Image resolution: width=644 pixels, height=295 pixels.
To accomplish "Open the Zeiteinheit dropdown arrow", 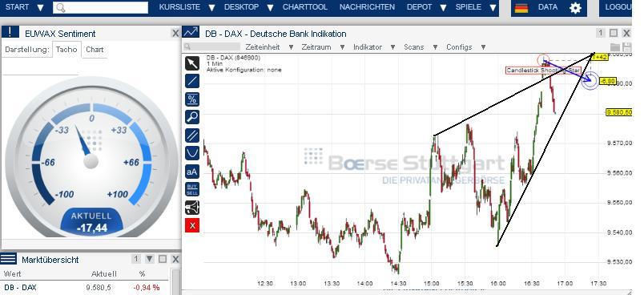I will tap(292, 47).
